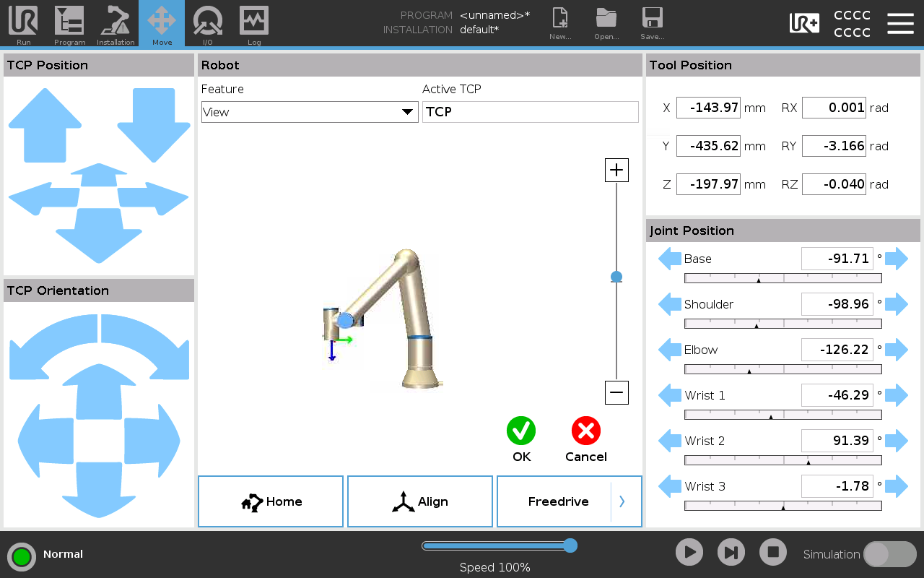Open the Run tab

pos(23,23)
